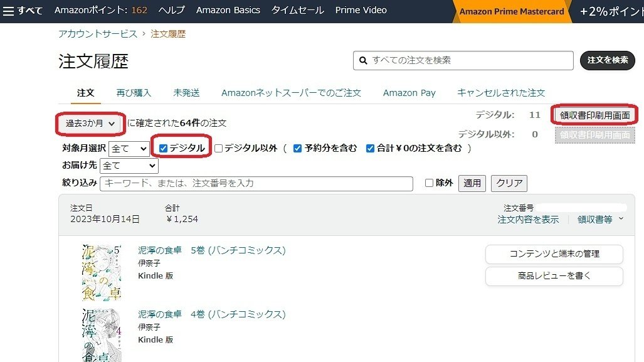The width and height of the screenshot is (644, 362).
Task: Open Amazon Pay tab
Action: [x=409, y=93]
